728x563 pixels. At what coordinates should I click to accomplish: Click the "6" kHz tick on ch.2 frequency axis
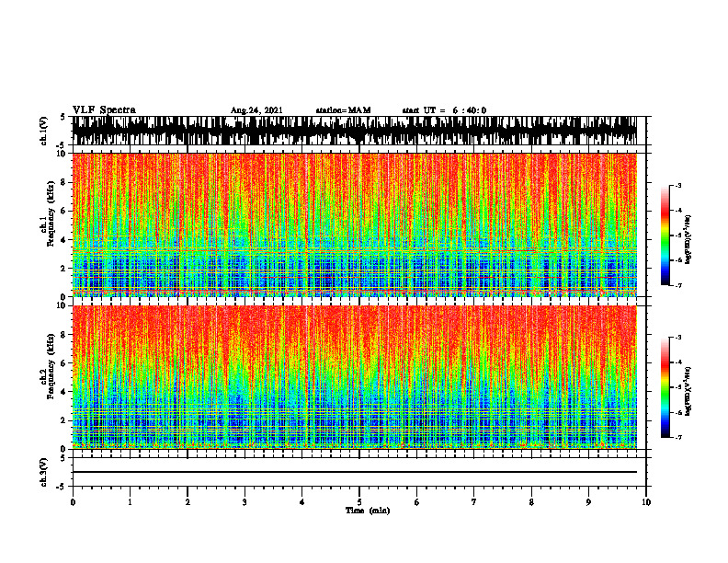(63, 362)
